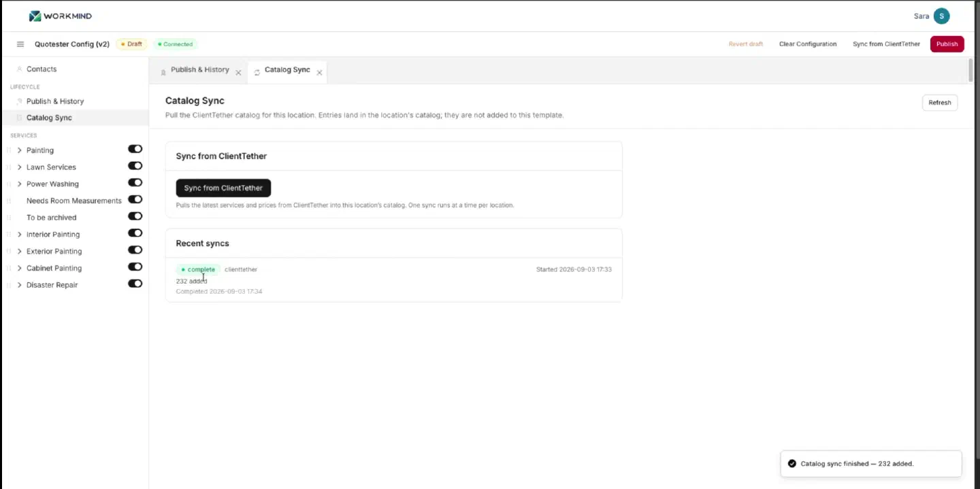
Task: Toggle the Painting service switch
Action: pyautogui.click(x=135, y=149)
